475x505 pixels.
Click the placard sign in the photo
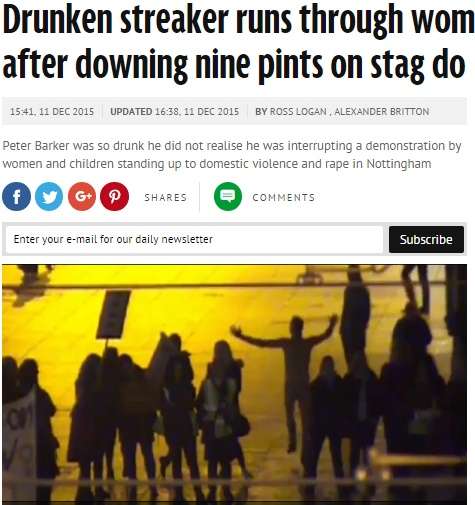point(113,314)
